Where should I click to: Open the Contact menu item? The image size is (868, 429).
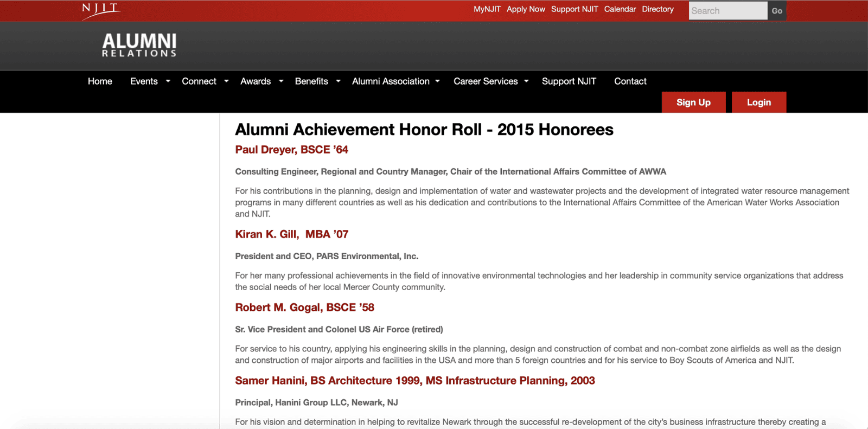[630, 81]
